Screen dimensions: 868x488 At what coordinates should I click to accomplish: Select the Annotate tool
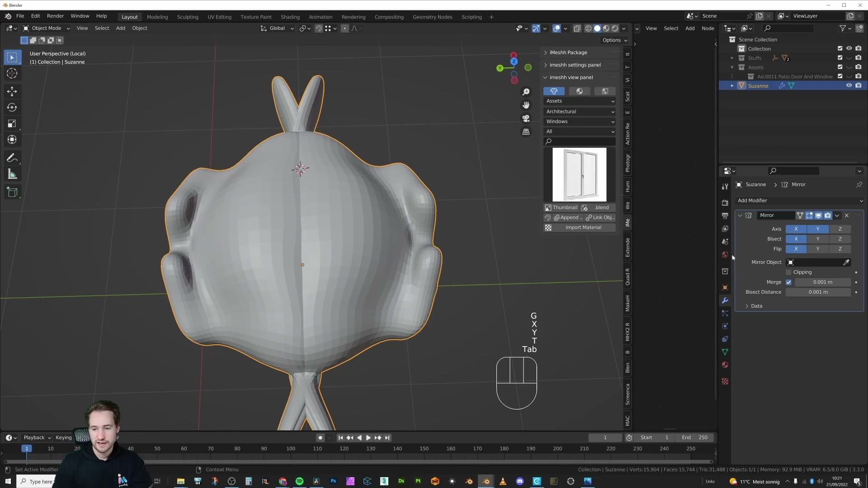coord(12,158)
